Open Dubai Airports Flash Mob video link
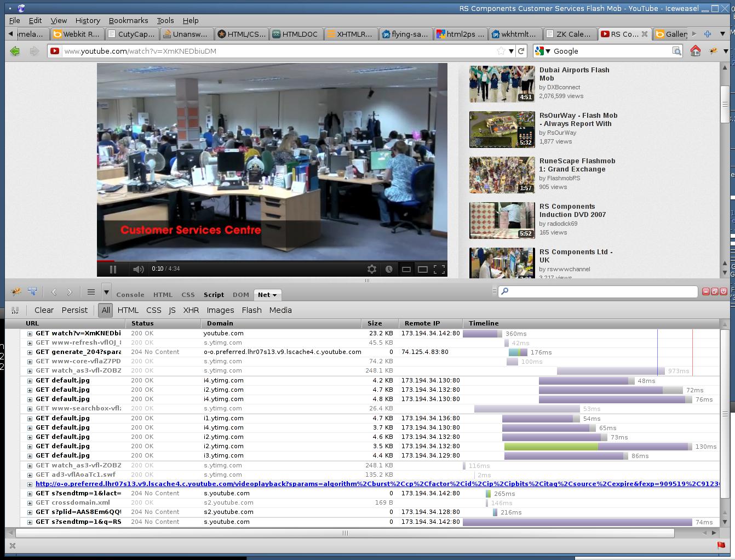Viewport: 735px width, 560px height. click(x=574, y=74)
